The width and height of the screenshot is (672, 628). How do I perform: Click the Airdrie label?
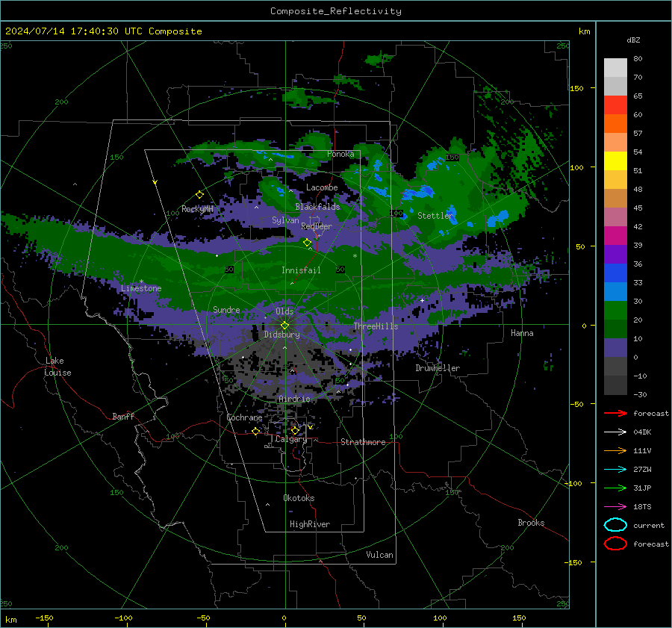[x=294, y=399]
